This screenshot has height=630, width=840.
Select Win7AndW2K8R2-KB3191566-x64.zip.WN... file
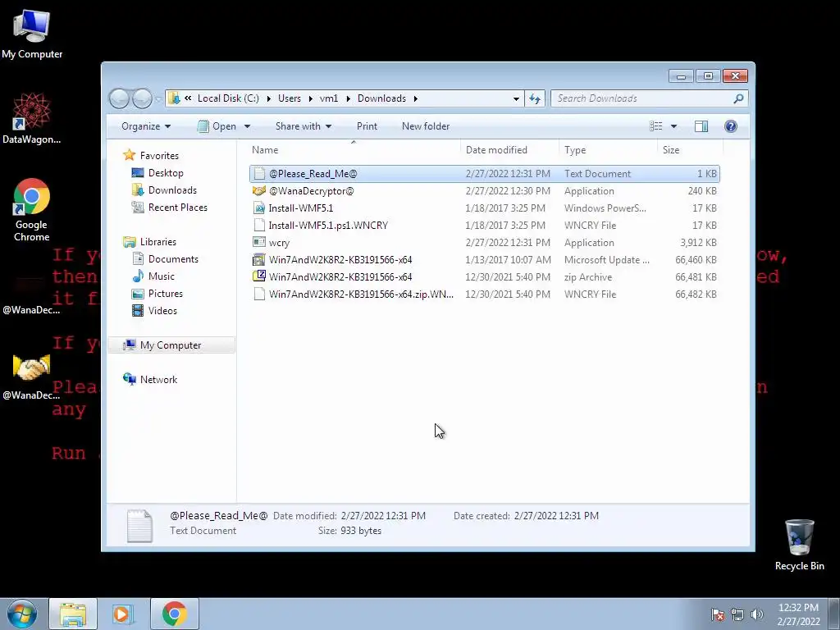point(484,294)
